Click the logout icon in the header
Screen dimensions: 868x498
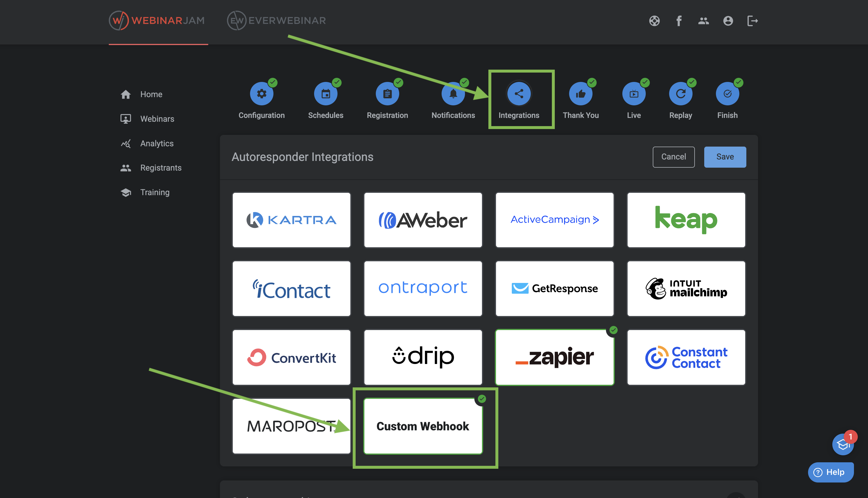point(752,21)
